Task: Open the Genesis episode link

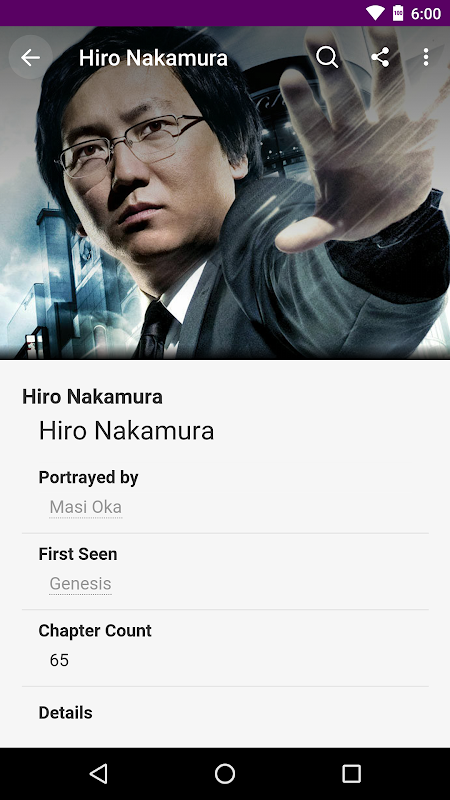Action: (x=81, y=584)
